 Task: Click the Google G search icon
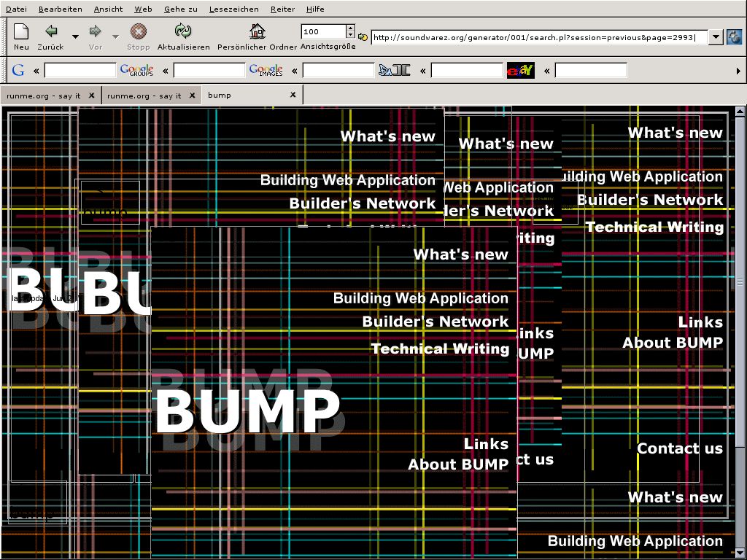18,70
